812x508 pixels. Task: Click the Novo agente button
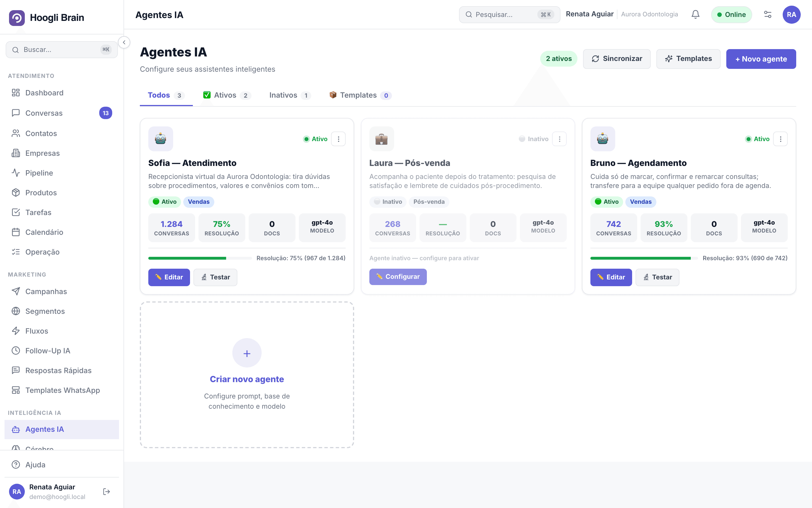(761, 59)
